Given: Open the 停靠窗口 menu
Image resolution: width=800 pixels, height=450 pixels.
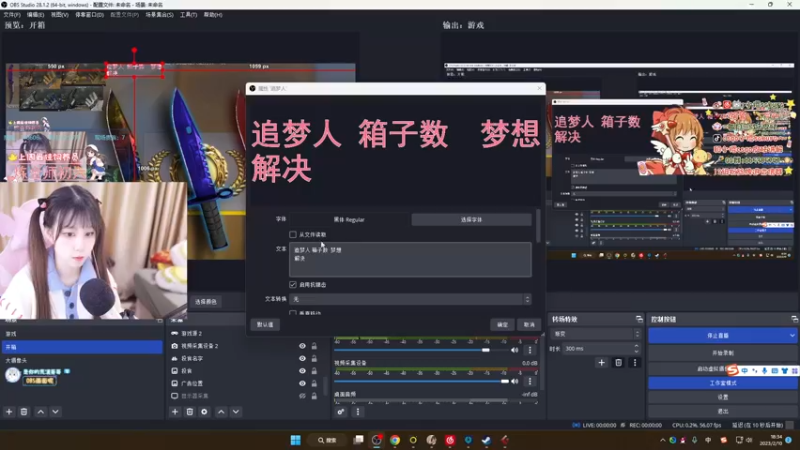Looking at the screenshot, I should pyautogui.click(x=89, y=15).
